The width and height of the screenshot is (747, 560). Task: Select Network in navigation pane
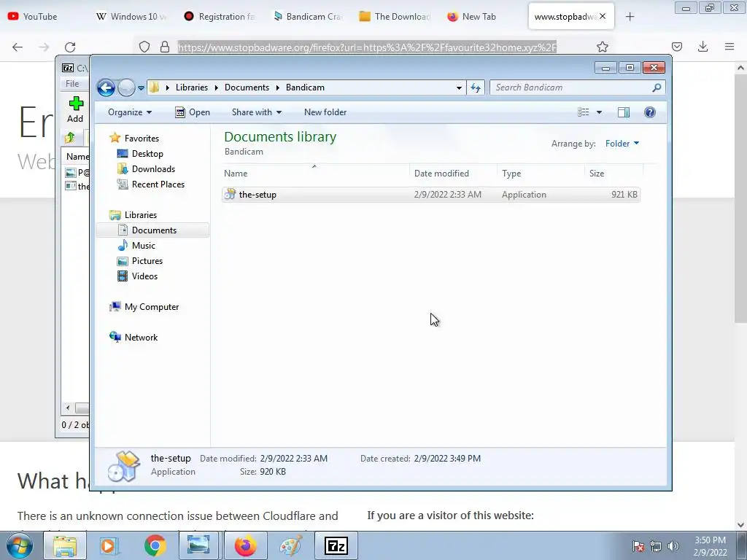click(141, 337)
